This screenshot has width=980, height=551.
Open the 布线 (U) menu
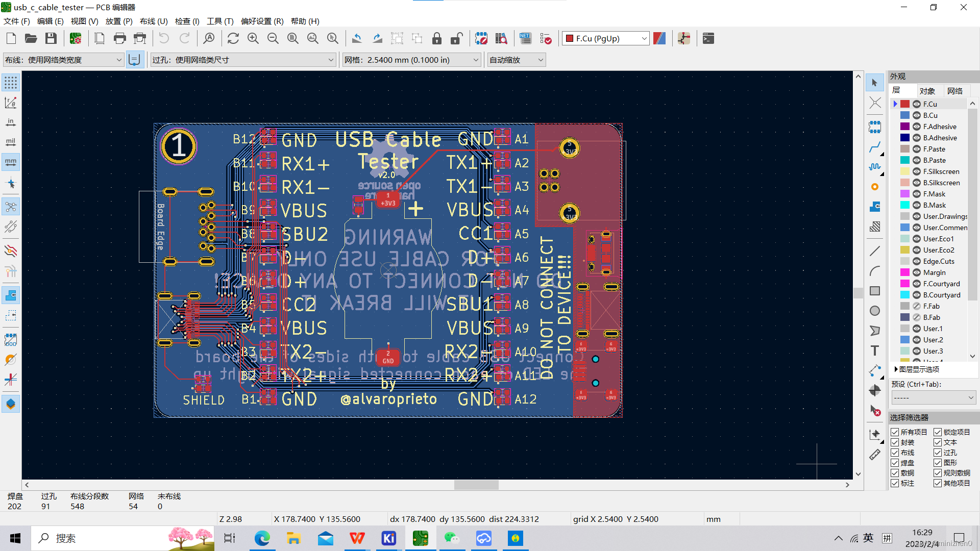pyautogui.click(x=154, y=21)
